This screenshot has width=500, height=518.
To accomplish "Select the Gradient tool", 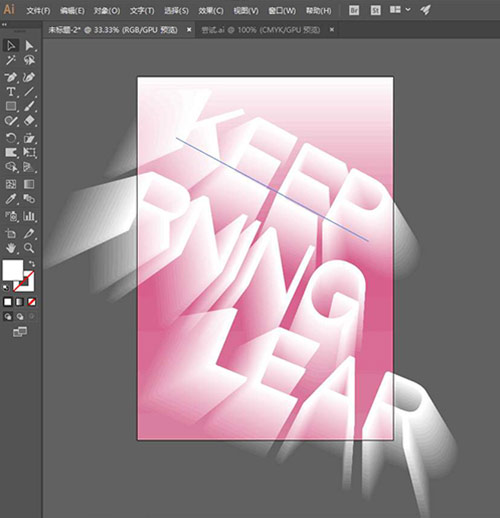I will (x=29, y=184).
